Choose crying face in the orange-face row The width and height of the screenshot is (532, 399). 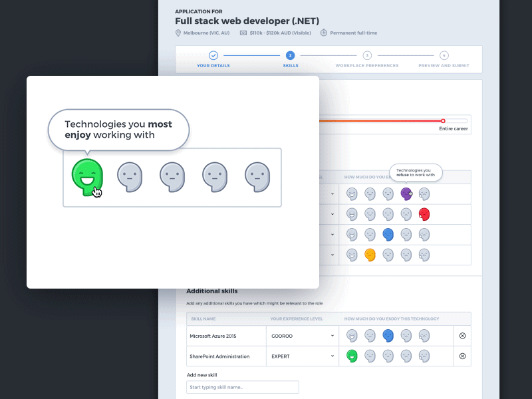pyautogui.click(x=424, y=255)
